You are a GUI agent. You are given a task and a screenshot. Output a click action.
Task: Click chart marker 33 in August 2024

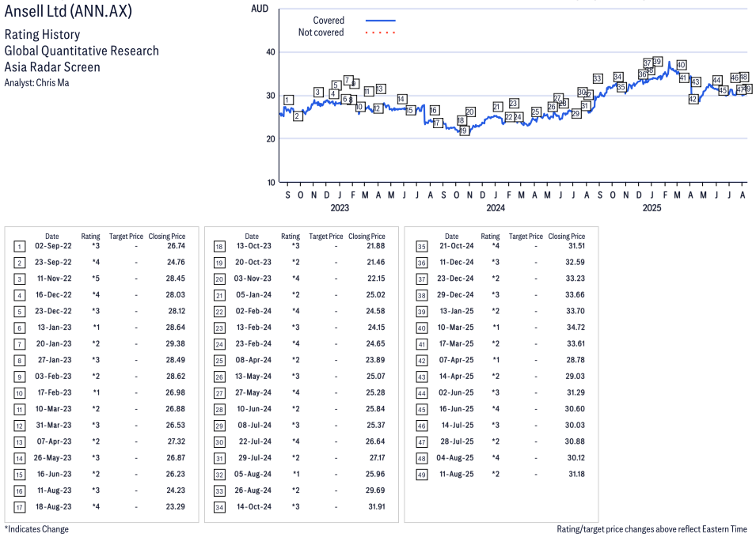pyautogui.click(x=598, y=78)
